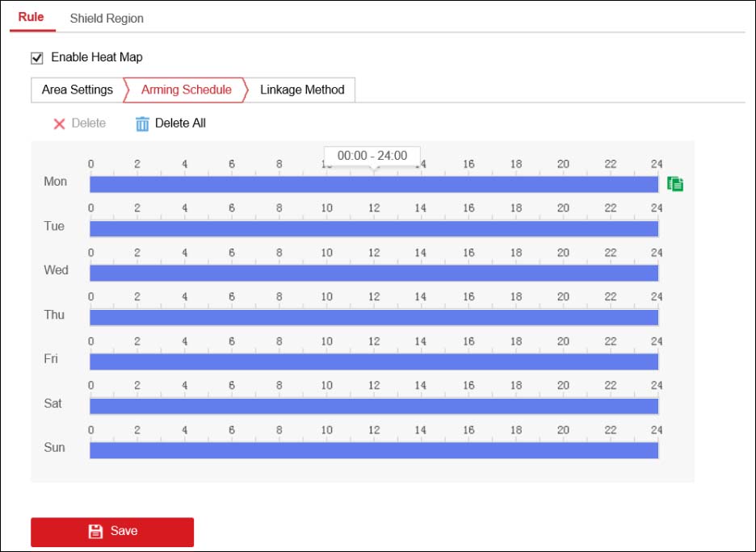Select the red X Delete icon
Screen dimensions: 756x552
tap(60, 123)
